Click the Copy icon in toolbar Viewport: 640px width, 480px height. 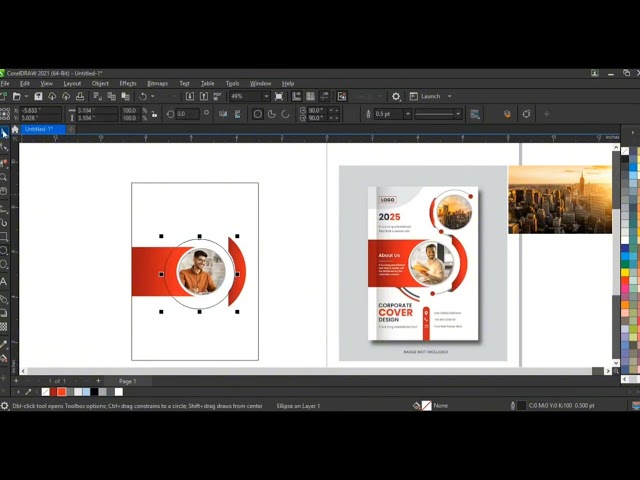[111, 96]
